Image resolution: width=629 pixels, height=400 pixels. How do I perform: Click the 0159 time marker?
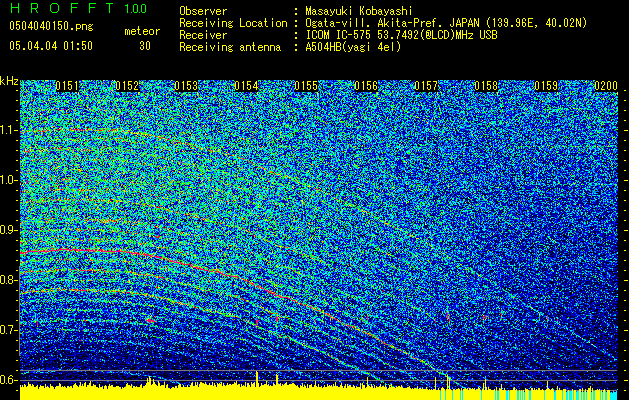[x=546, y=86]
